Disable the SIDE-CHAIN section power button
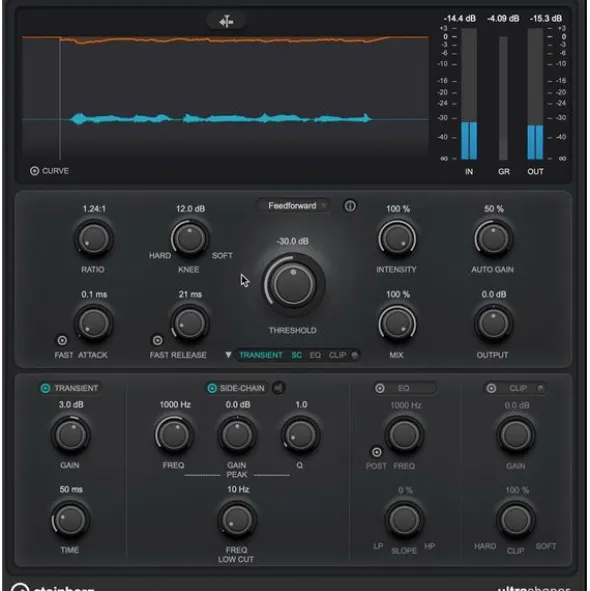 point(212,388)
